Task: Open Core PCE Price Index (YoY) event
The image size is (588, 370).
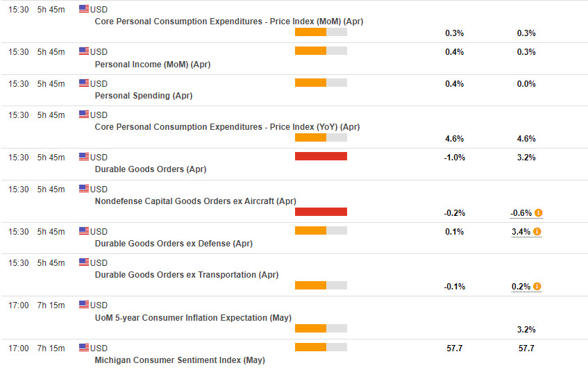Action: 227,127
